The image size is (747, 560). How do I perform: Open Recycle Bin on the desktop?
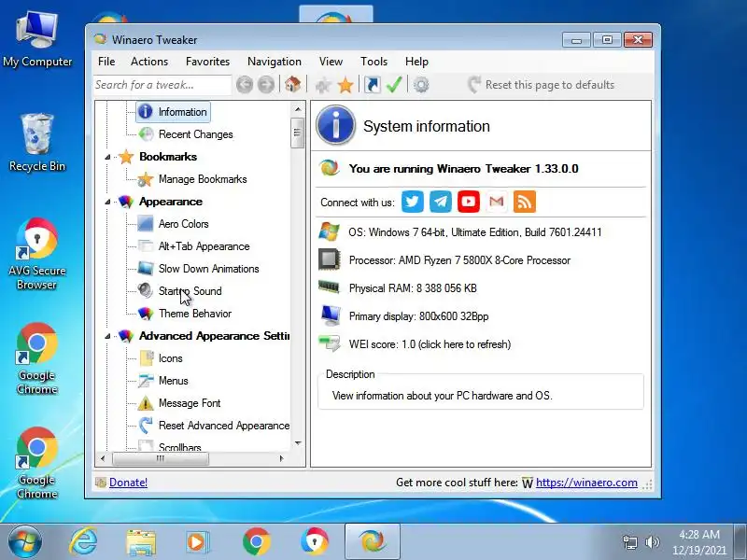37,143
